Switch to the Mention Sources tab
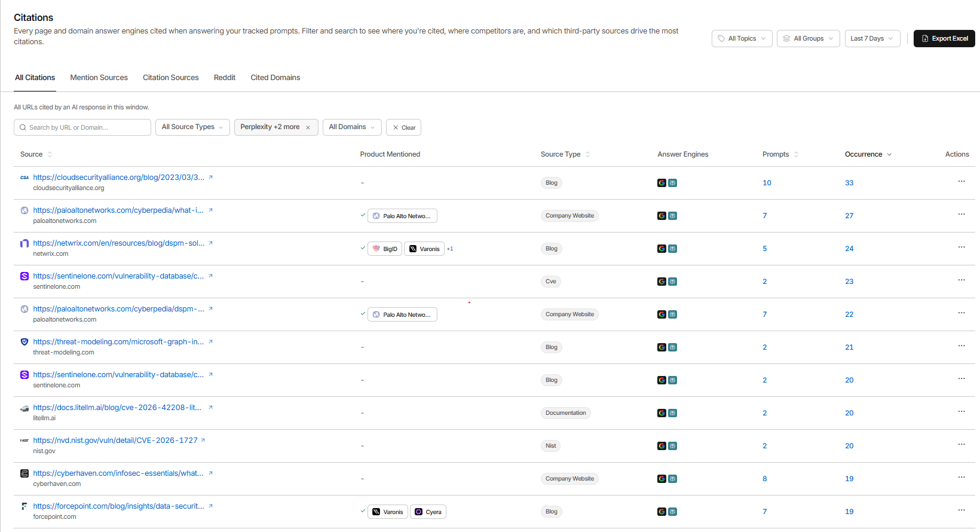The height and width of the screenshot is (532, 980). coord(99,78)
